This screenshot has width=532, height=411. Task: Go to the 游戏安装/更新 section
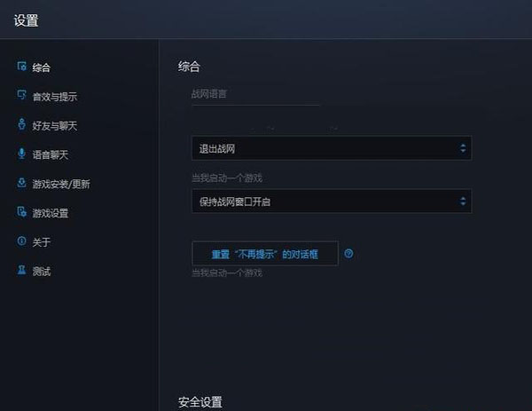tap(61, 184)
